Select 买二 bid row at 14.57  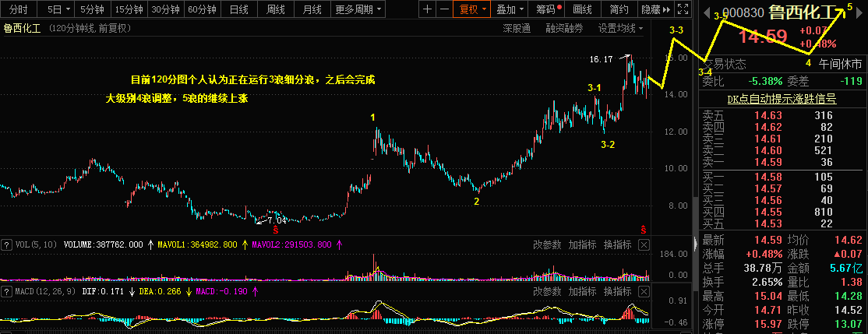(782, 188)
